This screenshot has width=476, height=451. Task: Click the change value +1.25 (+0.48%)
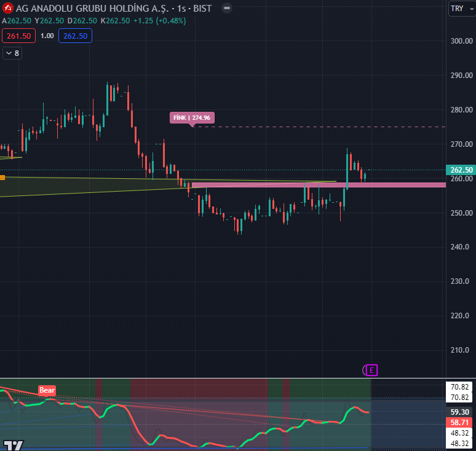pos(160,21)
